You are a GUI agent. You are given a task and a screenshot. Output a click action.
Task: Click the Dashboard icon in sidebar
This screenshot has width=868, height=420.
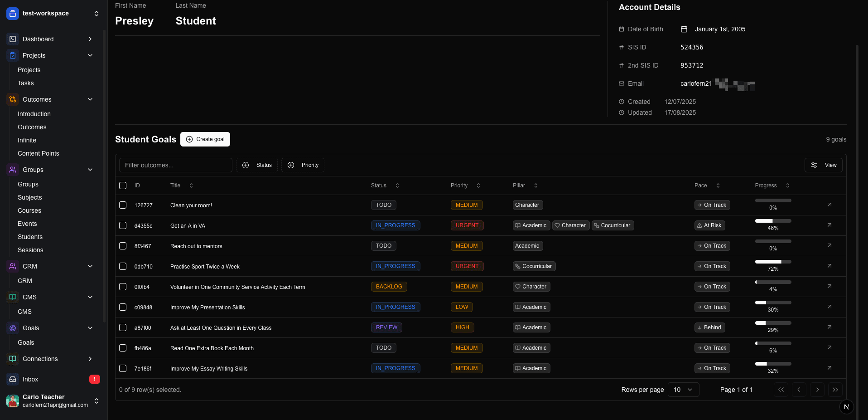point(13,39)
